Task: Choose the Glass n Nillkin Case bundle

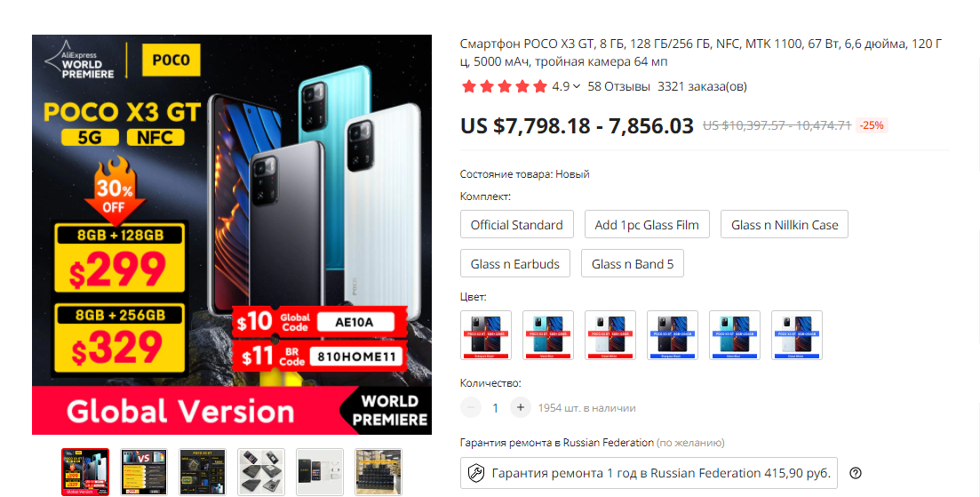Action: click(x=785, y=224)
